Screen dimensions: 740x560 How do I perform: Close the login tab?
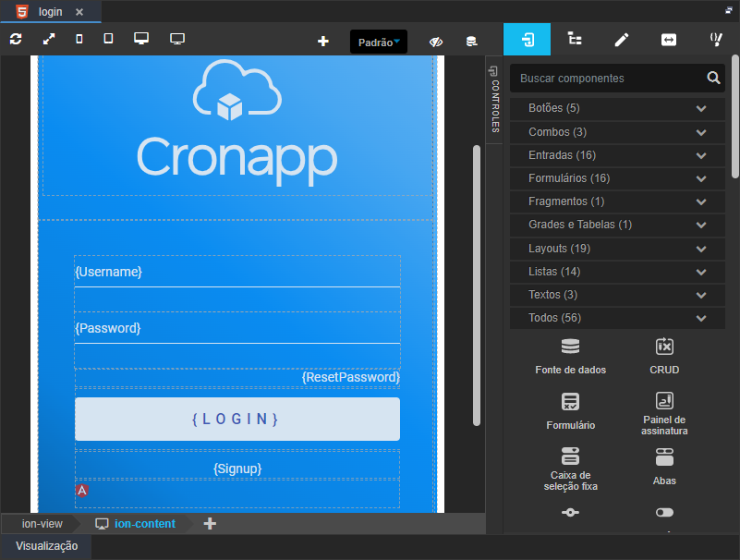79,12
